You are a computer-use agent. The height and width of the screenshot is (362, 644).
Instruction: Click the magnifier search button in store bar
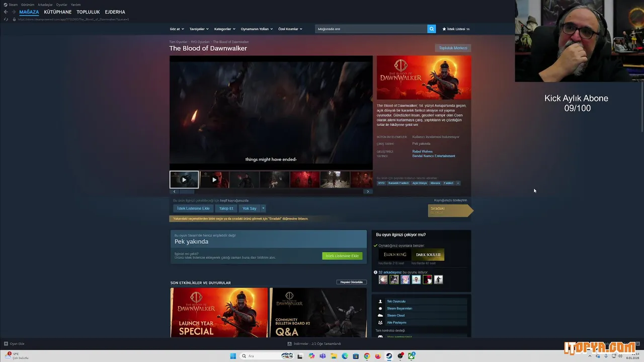click(x=431, y=29)
